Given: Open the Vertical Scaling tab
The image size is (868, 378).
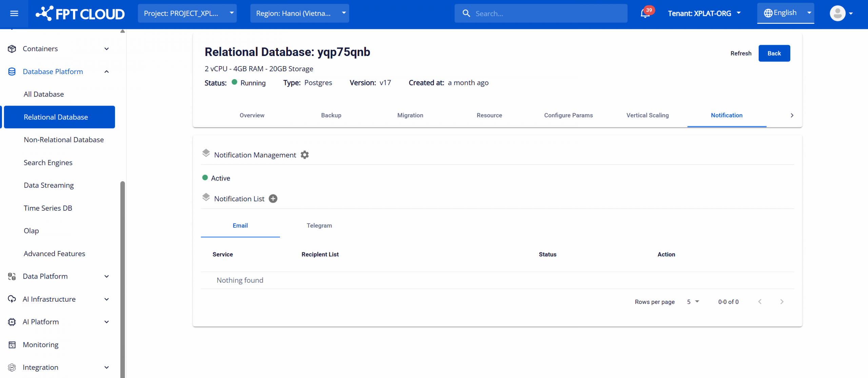Looking at the screenshot, I should click(x=647, y=115).
